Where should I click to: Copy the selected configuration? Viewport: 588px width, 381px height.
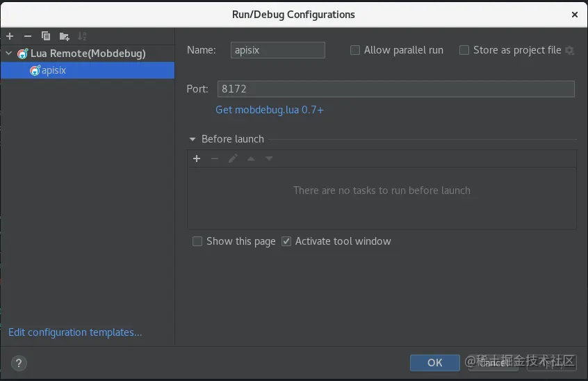(x=46, y=36)
